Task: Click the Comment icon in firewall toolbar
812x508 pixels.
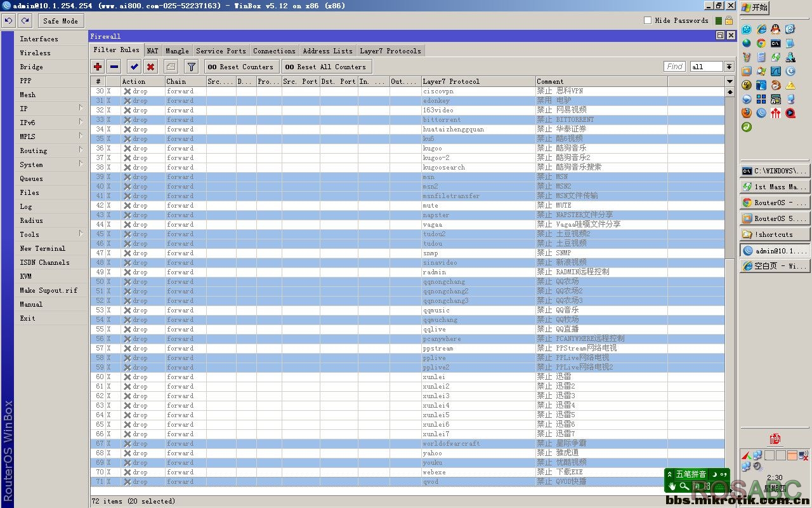Action: coord(171,67)
